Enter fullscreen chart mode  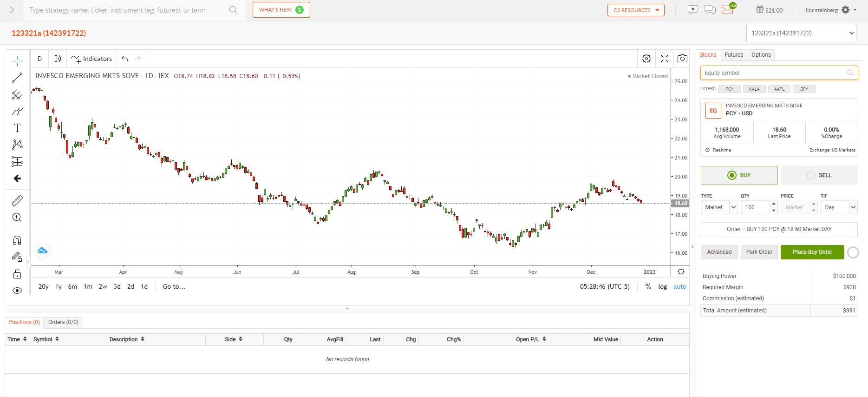665,59
